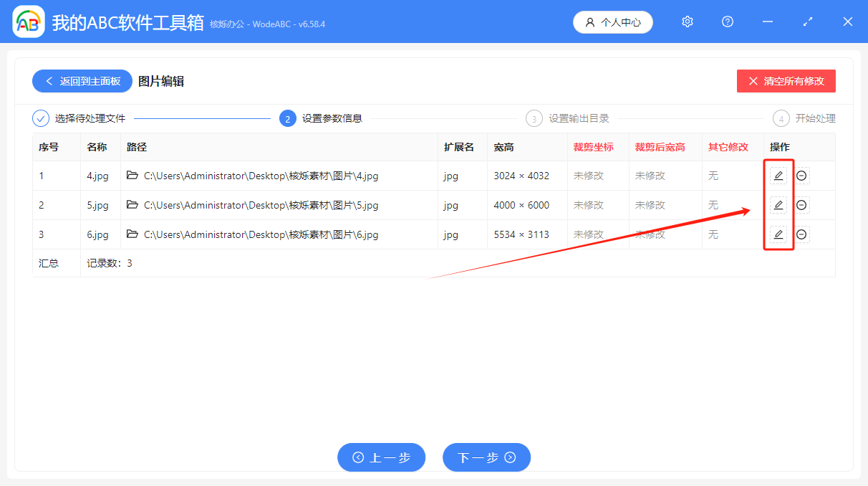Click edit pencil icon for 6.jpg
868x486 pixels.
[778, 234]
